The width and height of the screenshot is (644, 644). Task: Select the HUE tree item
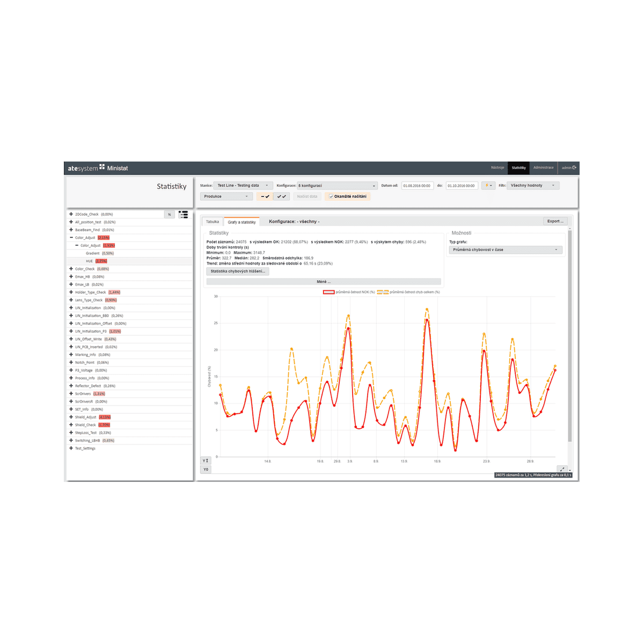(90, 261)
